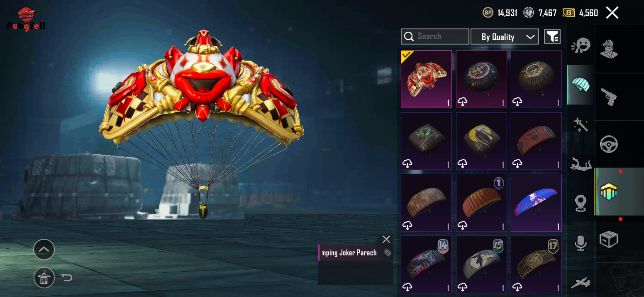Select the blue and purple parachute thumbnail
This screenshot has height=297, width=644.
click(x=536, y=203)
